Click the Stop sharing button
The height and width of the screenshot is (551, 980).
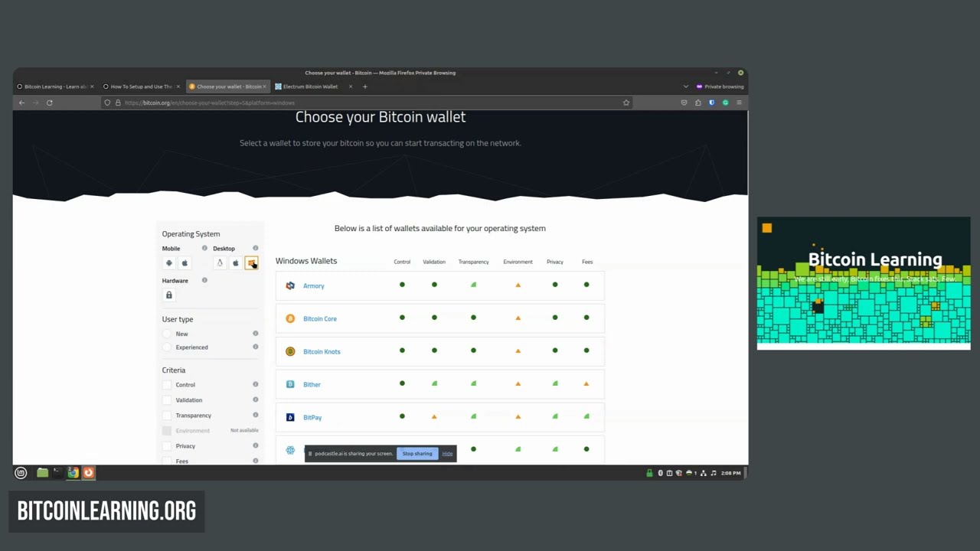417,454
